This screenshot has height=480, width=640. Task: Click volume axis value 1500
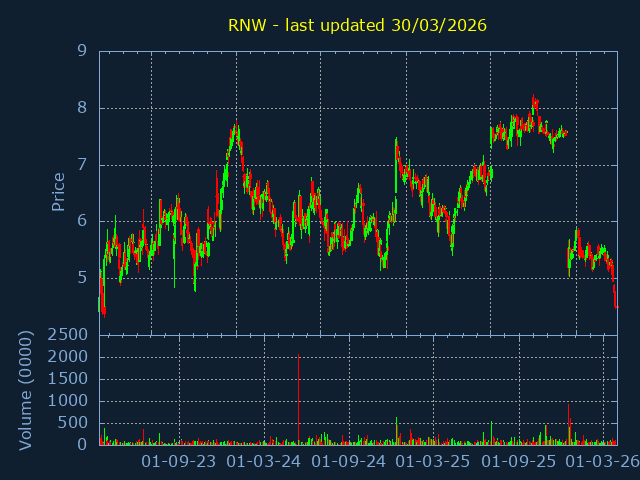pos(67,379)
